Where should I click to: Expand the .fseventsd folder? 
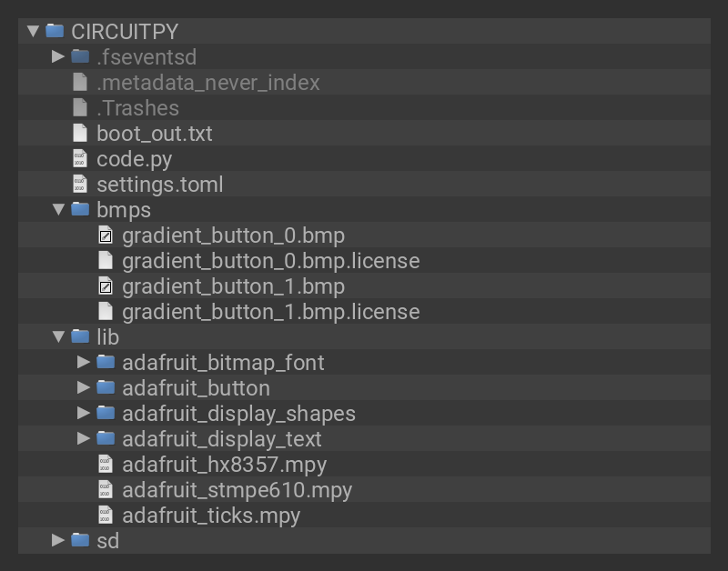click(x=58, y=56)
